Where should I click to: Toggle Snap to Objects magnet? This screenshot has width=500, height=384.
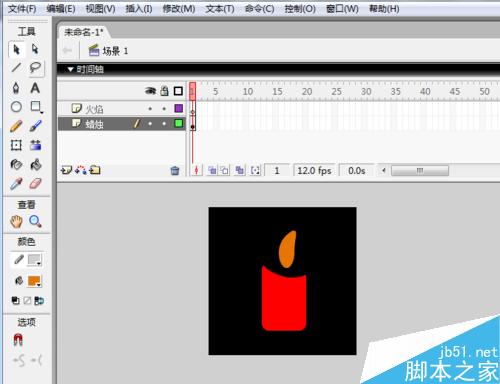click(18, 340)
